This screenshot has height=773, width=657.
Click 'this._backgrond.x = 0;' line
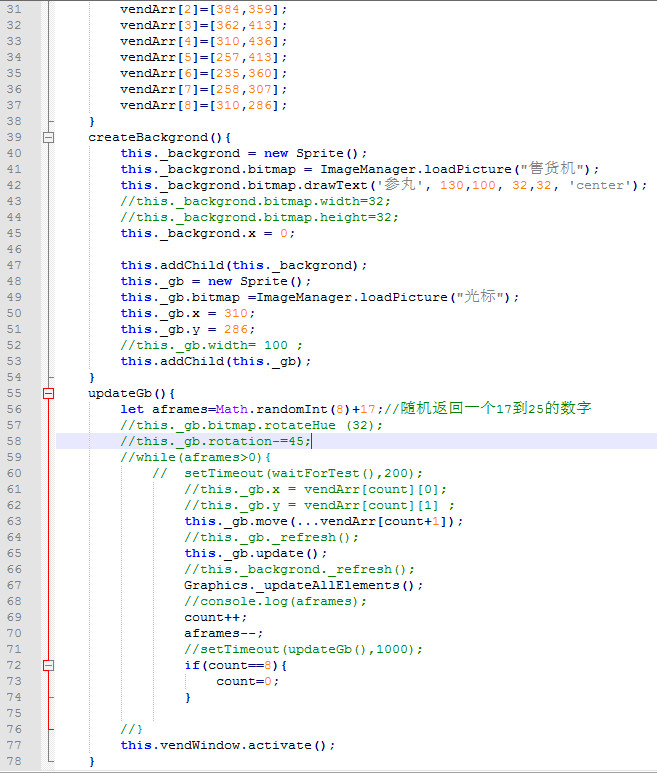pos(207,233)
